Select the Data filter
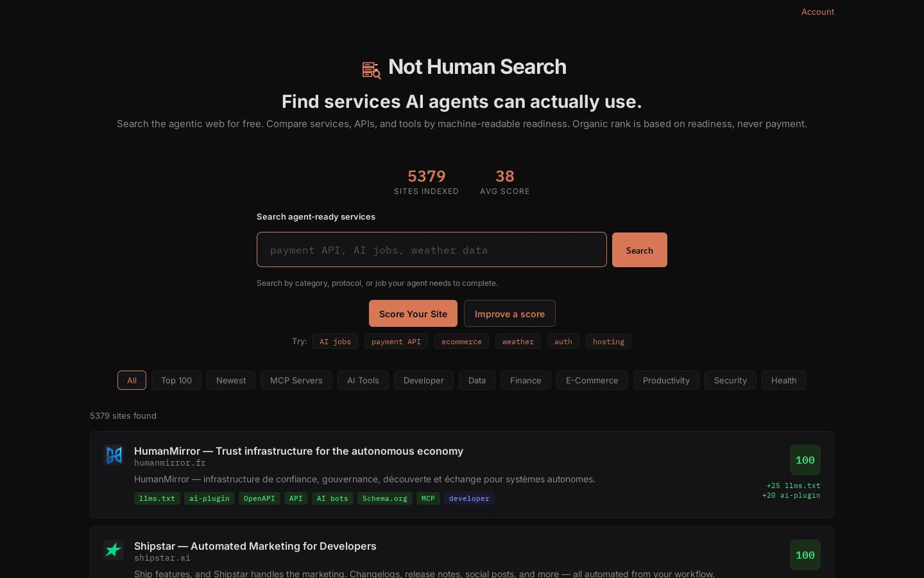The height and width of the screenshot is (578, 924). pyautogui.click(x=477, y=380)
